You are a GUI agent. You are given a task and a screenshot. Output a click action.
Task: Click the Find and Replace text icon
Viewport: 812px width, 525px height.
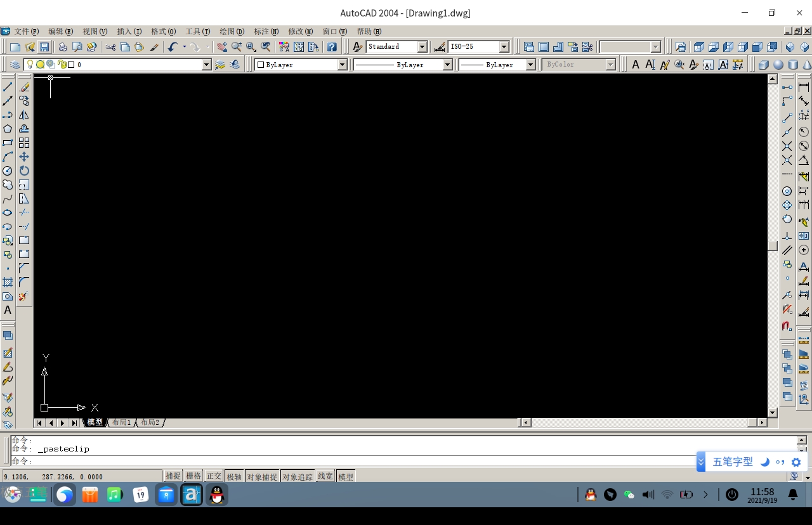tap(679, 65)
